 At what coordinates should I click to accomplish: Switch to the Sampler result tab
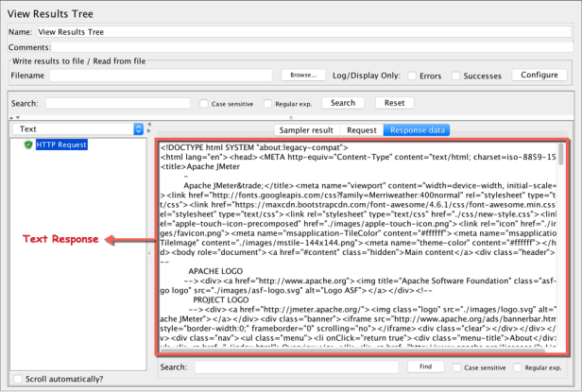tap(304, 129)
